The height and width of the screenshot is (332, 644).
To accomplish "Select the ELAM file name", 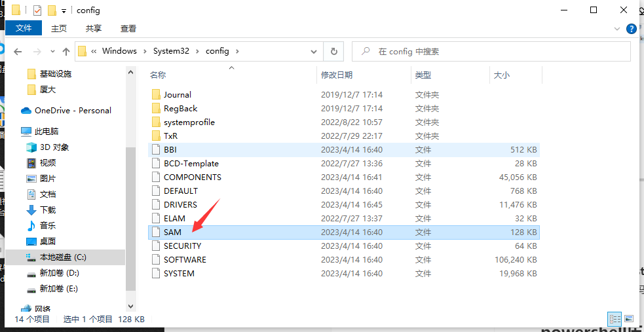I will 174,218.
